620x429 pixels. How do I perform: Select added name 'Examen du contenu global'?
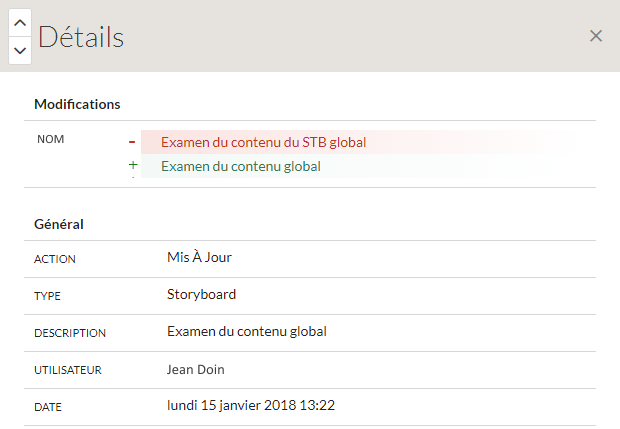pyautogui.click(x=240, y=166)
